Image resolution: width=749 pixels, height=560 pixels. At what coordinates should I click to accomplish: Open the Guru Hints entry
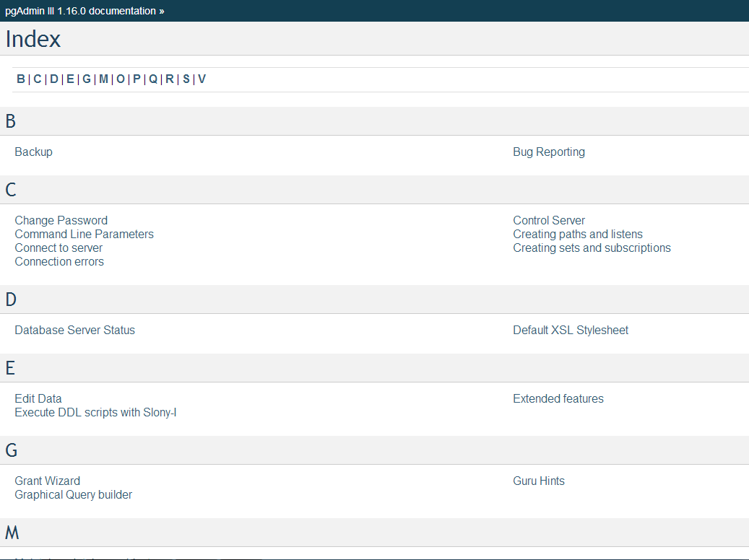[x=539, y=481]
